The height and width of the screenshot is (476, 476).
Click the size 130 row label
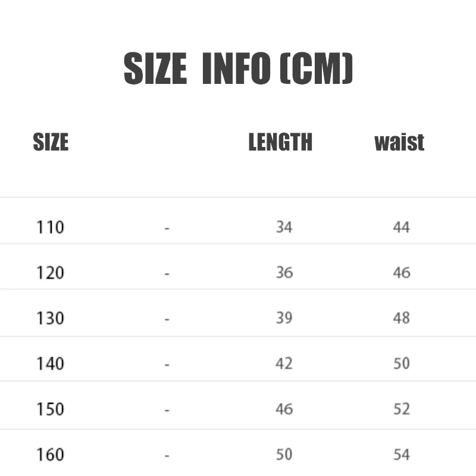[50, 318]
